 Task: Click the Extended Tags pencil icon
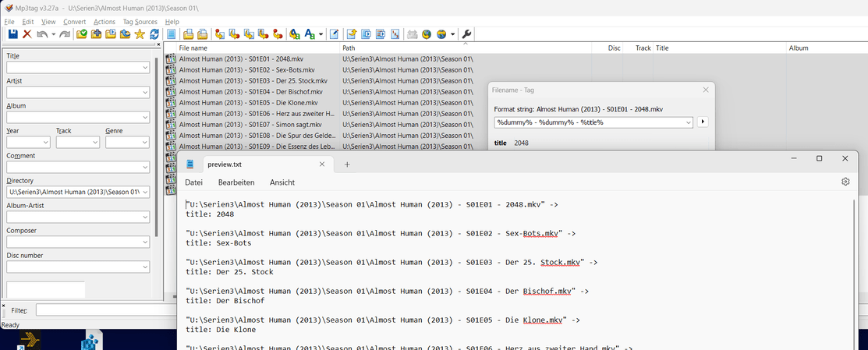[335, 34]
